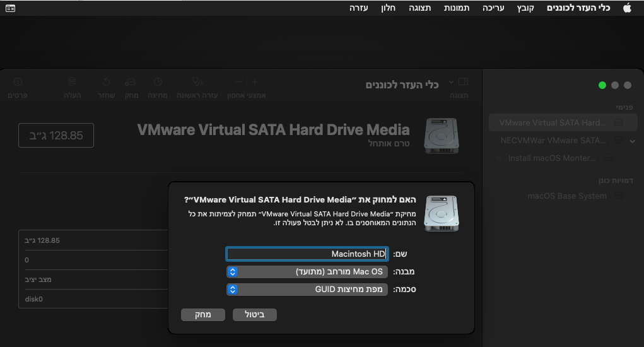
Task: Click the NECVMWar drive icon in sidebar
Action: point(619,141)
